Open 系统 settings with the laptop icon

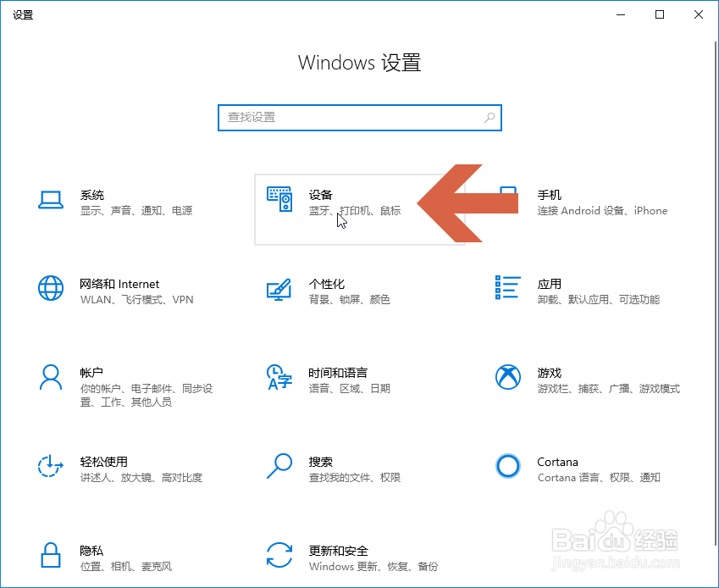51,201
